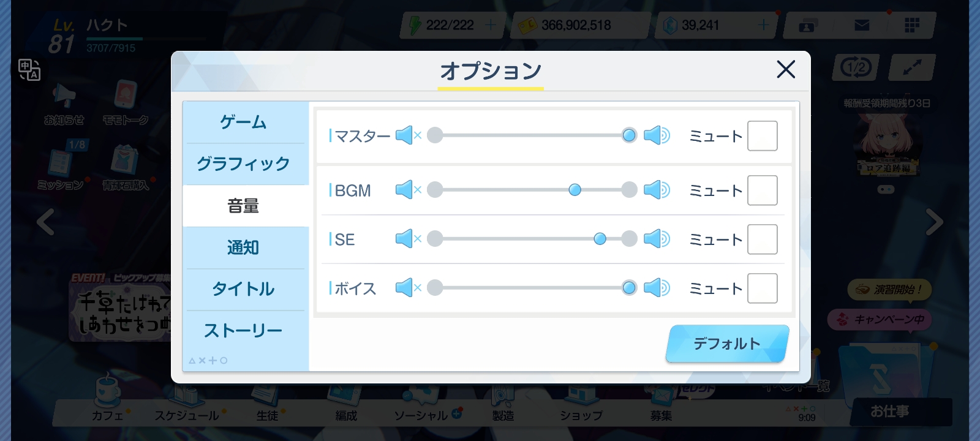Click the Master maximum volume speaker icon
The width and height of the screenshot is (980, 441).
tap(657, 135)
